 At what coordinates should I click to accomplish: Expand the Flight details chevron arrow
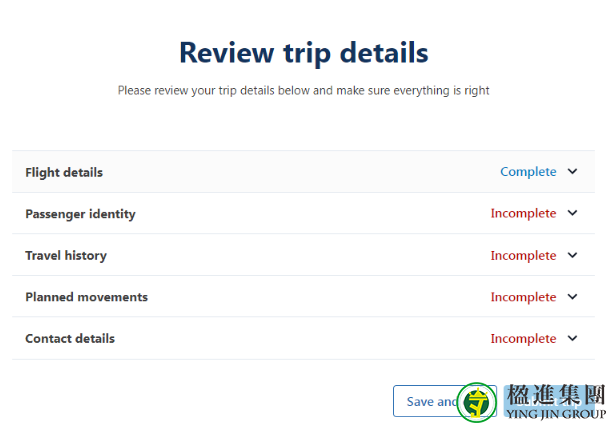pyautogui.click(x=572, y=171)
